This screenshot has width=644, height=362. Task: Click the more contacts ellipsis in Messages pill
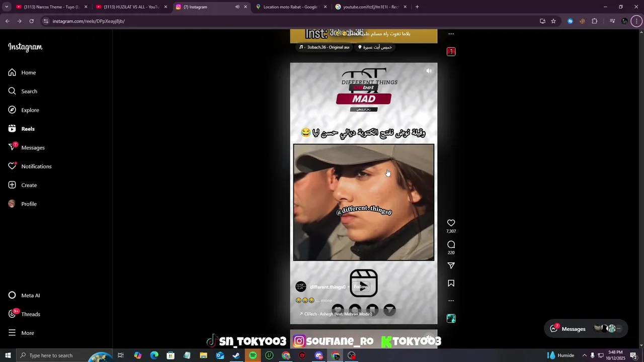[618, 329]
